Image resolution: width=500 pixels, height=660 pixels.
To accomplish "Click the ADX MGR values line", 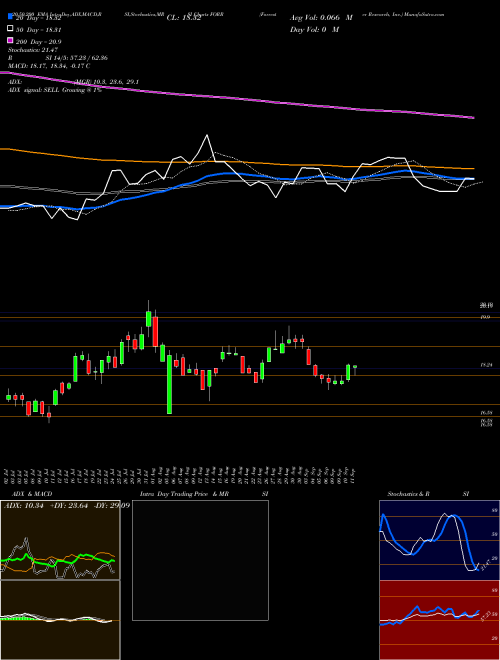I will (x=74, y=82).
